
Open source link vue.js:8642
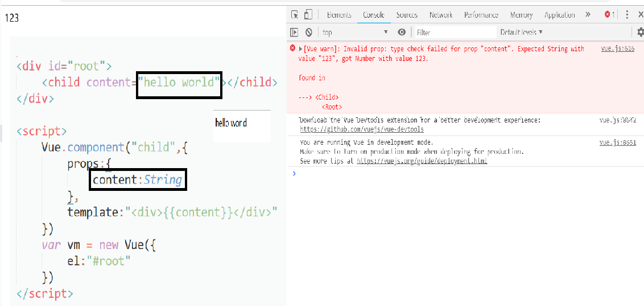coord(617,120)
